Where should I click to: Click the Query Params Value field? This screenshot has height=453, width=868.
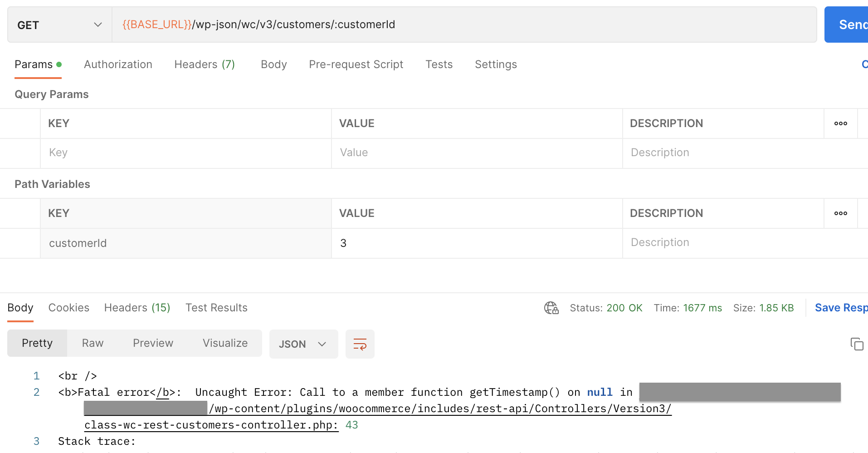point(477,153)
